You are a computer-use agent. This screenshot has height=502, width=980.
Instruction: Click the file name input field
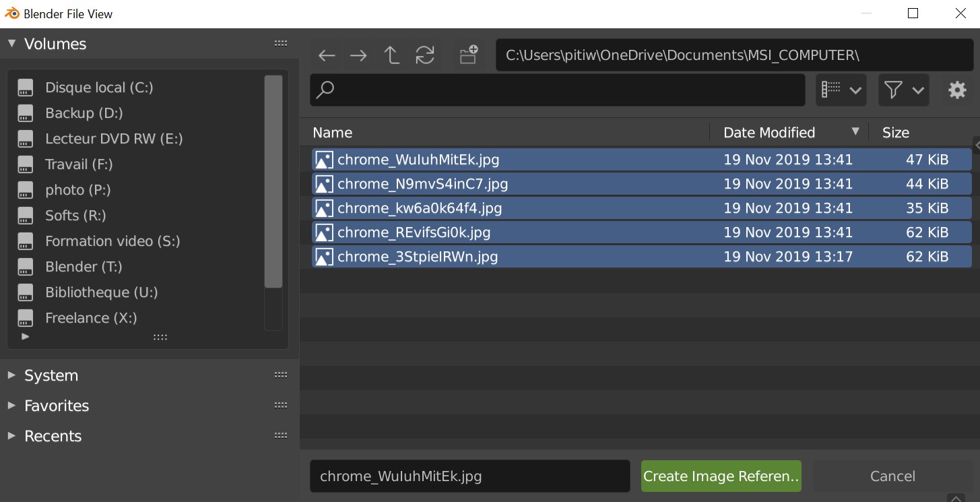pos(470,476)
